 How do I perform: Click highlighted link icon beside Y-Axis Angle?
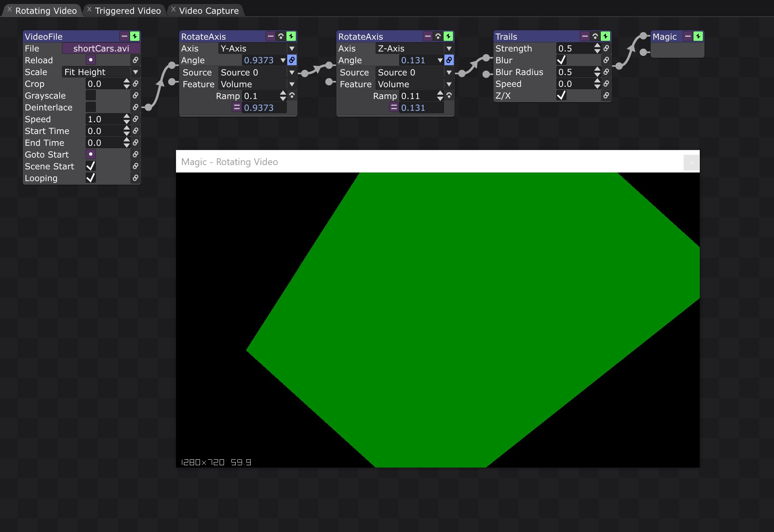(292, 60)
